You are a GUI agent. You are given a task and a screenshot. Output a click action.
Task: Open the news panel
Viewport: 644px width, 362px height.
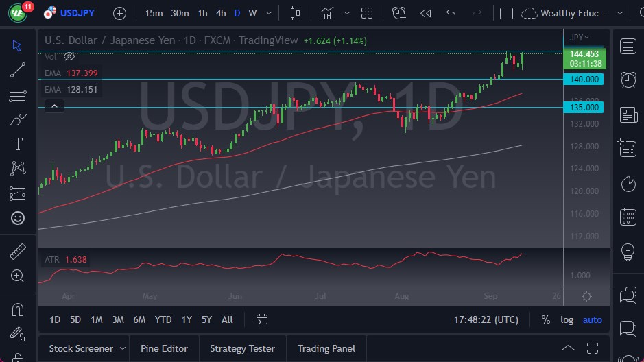628,115
